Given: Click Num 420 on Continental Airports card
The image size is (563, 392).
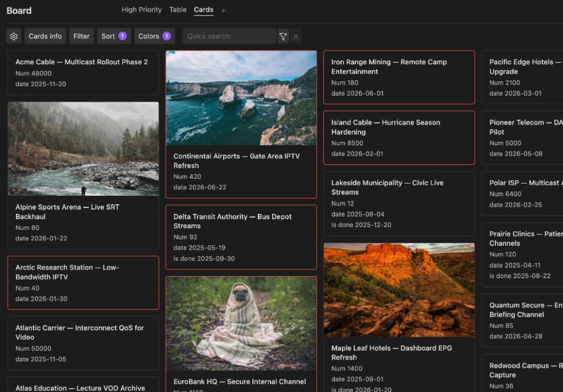Looking at the screenshot, I should (x=187, y=176).
